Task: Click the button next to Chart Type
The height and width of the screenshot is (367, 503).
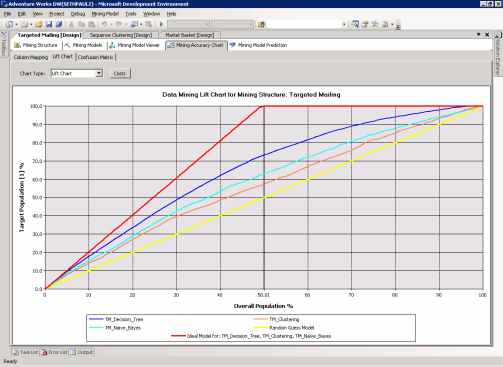Action: coord(120,73)
